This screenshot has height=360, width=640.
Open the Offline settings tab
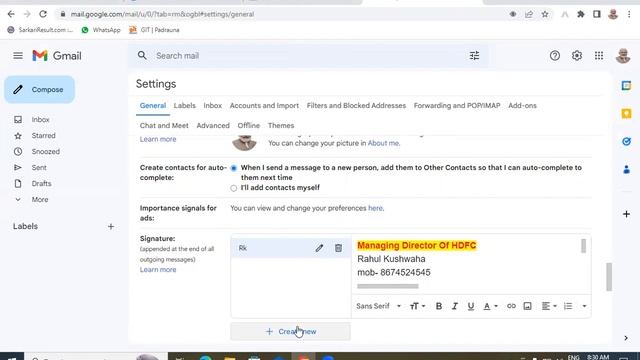tap(249, 126)
